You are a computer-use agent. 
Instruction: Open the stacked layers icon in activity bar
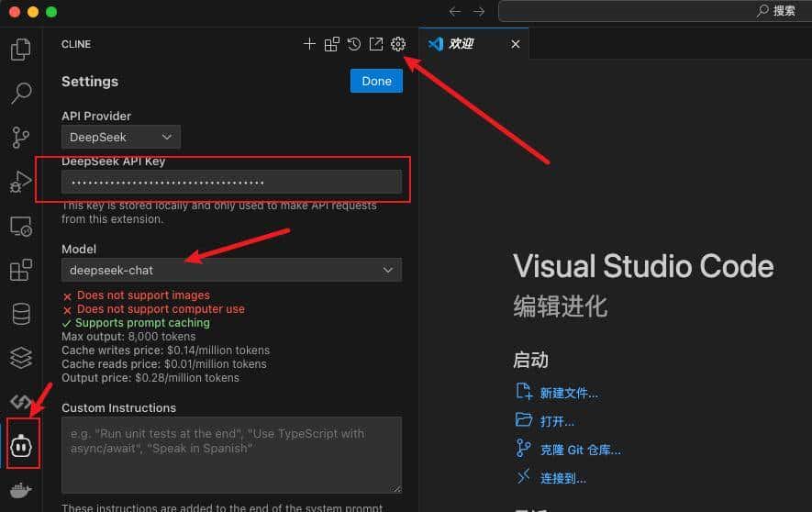click(x=21, y=358)
